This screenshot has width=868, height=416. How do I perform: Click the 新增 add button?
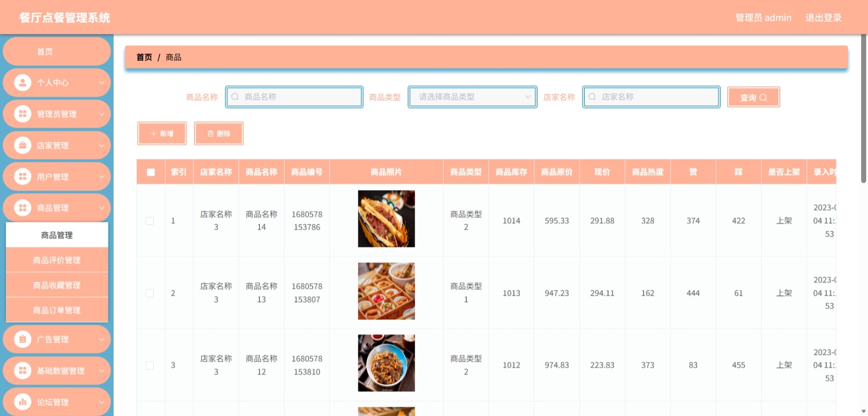[162, 134]
